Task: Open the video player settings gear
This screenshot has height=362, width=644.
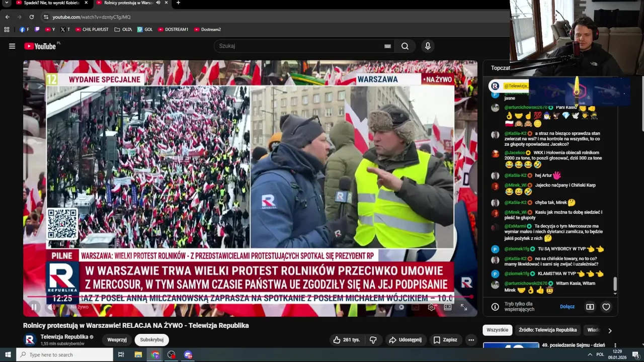Action: [431, 307]
